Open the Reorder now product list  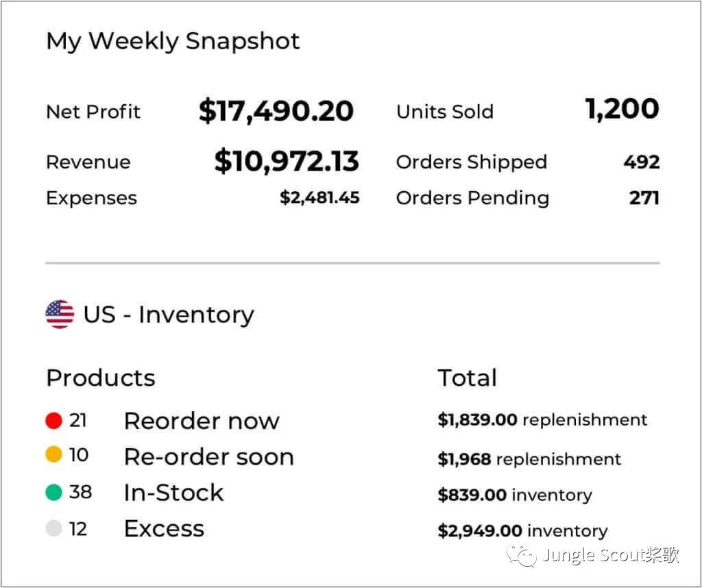pos(202,421)
